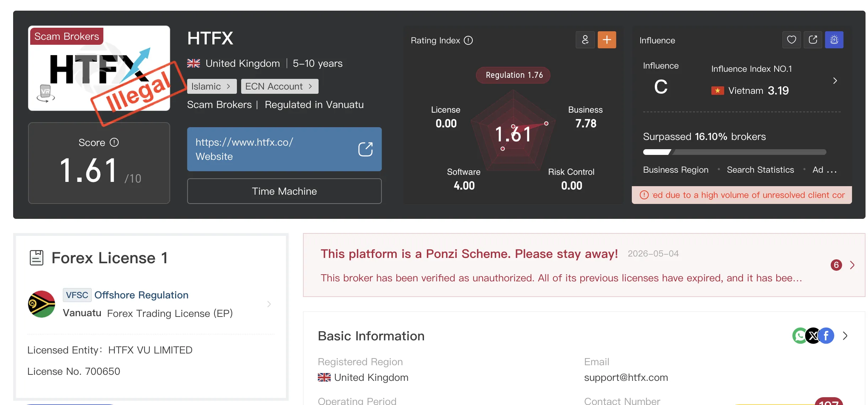Expand Basic Information social links chevron
Screen dimensions: 868x405
pos(845,336)
